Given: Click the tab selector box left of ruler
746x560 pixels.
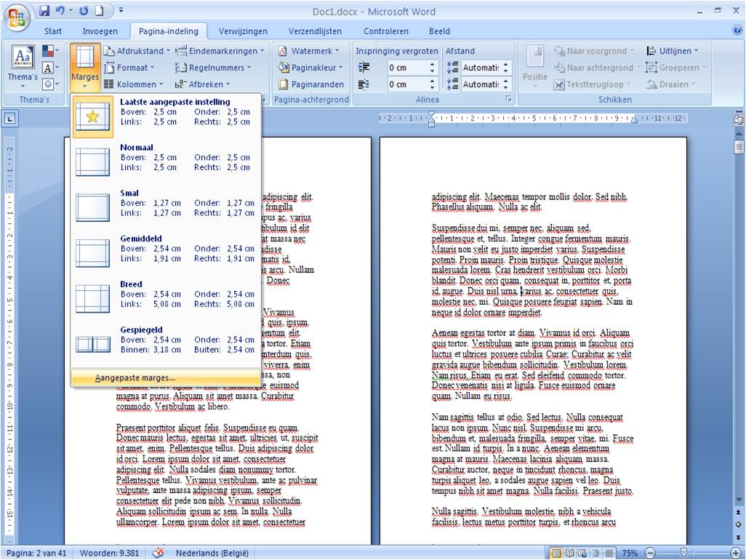Looking at the screenshot, I should click(10, 119).
